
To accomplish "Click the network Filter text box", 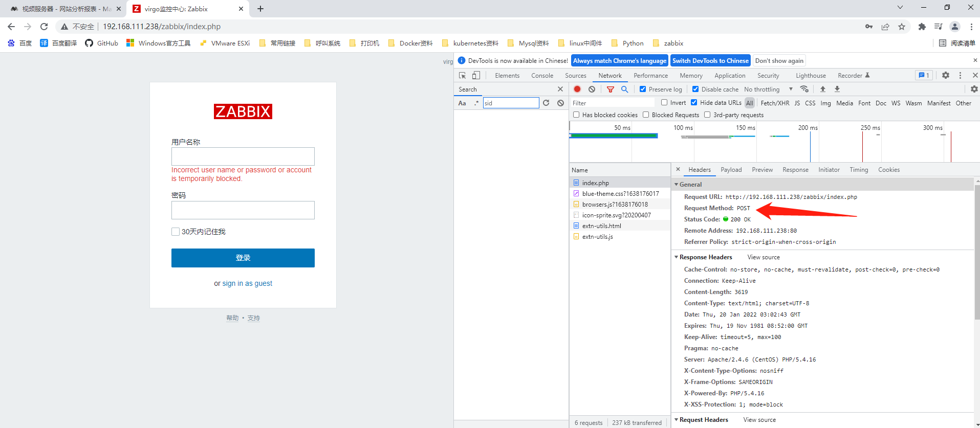I will point(613,103).
